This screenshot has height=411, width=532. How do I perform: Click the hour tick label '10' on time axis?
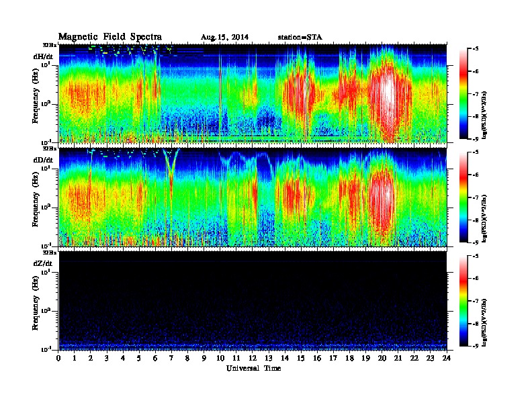220,359
